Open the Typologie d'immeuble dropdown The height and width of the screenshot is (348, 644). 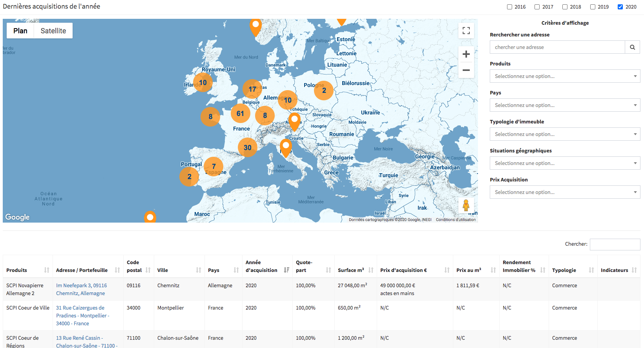[565, 134]
